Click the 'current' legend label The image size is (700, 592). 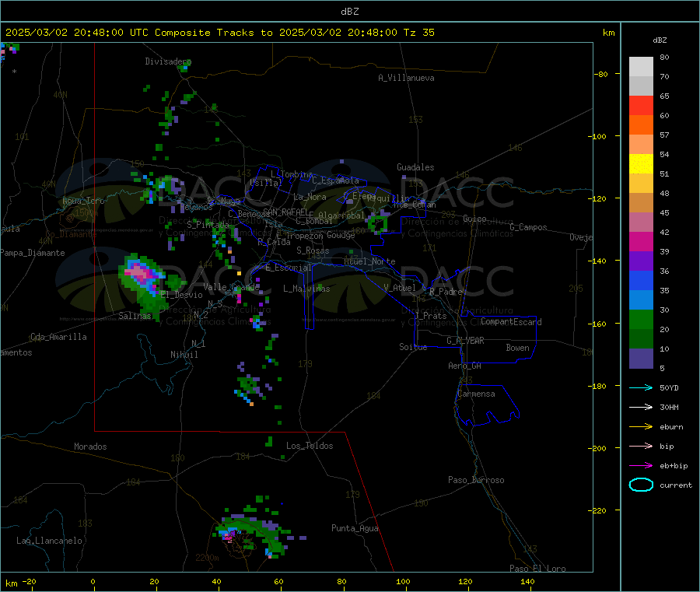676,485
